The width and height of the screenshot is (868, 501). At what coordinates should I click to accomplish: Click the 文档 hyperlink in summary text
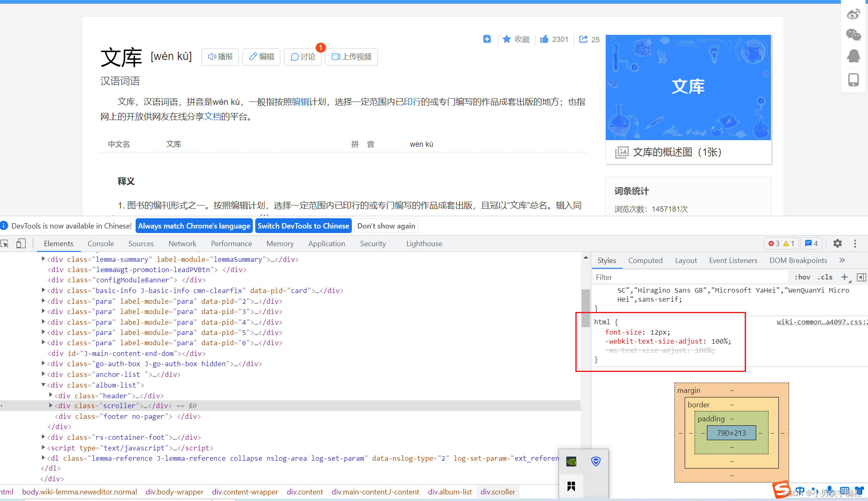pyautogui.click(x=212, y=116)
